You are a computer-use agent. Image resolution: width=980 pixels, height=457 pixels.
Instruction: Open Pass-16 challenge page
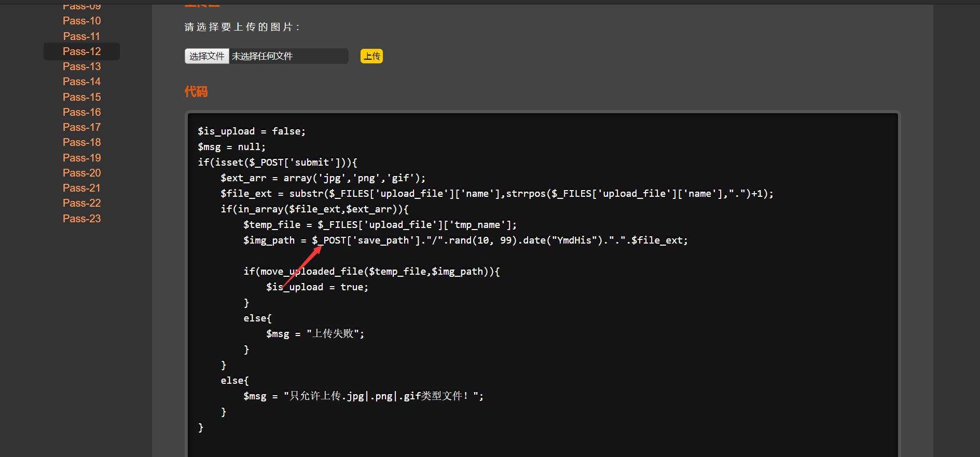coord(81,112)
